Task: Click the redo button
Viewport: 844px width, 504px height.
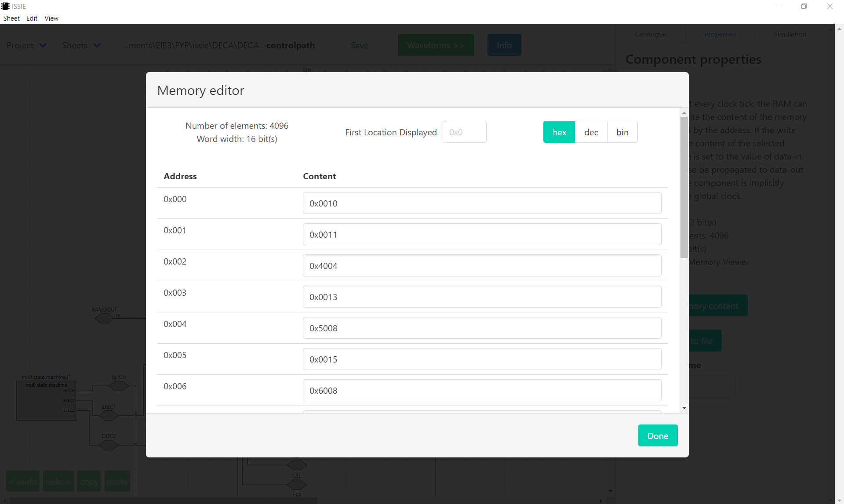Action: click(58, 482)
